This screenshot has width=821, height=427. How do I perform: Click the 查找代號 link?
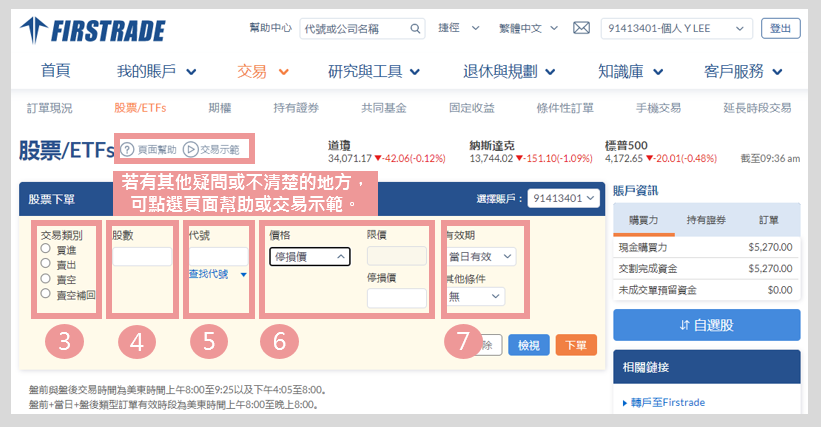tap(208, 274)
